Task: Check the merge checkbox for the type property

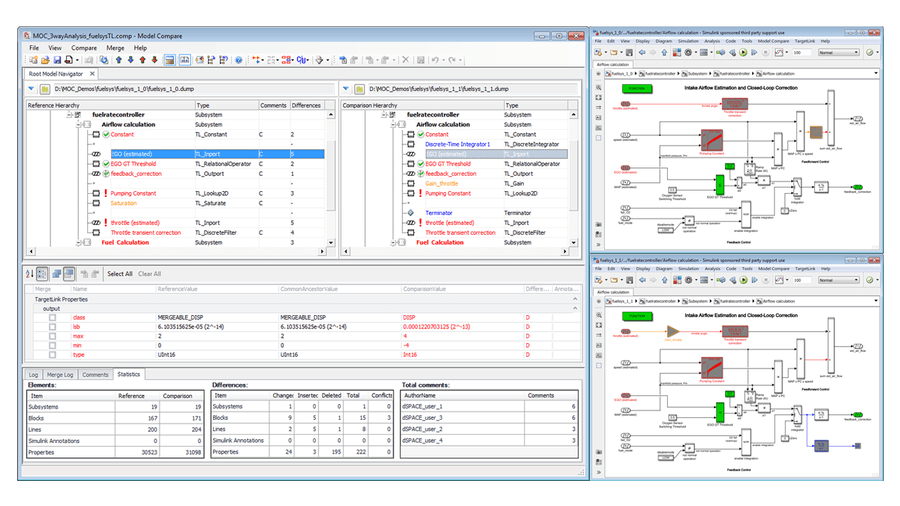Action: (x=52, y=355)
